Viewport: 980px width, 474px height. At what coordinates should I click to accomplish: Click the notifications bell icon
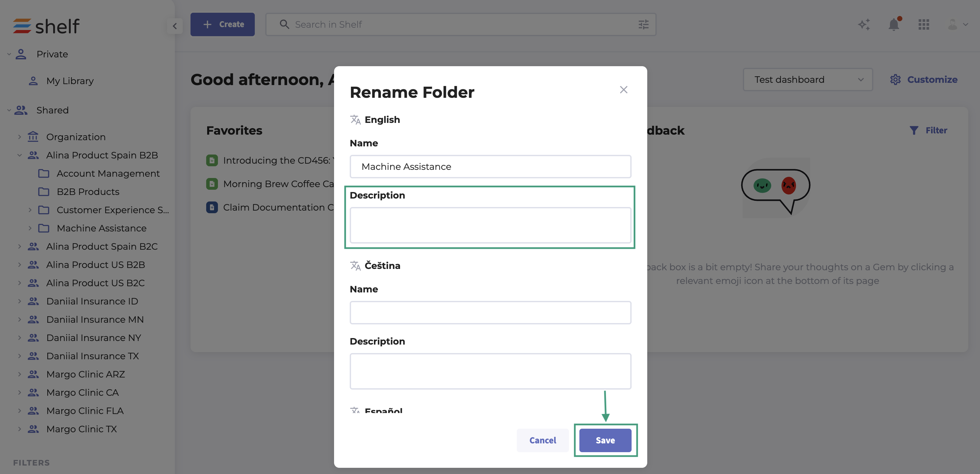point(894,25)
